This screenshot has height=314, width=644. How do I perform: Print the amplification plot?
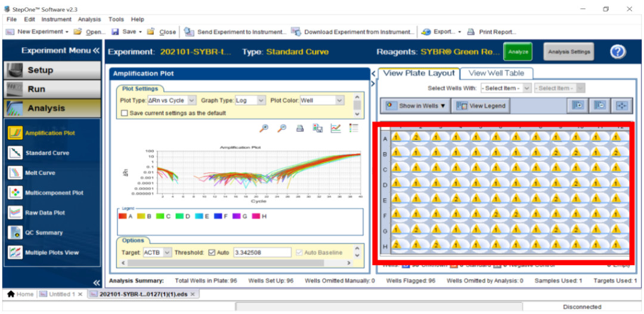coord(300,128)
